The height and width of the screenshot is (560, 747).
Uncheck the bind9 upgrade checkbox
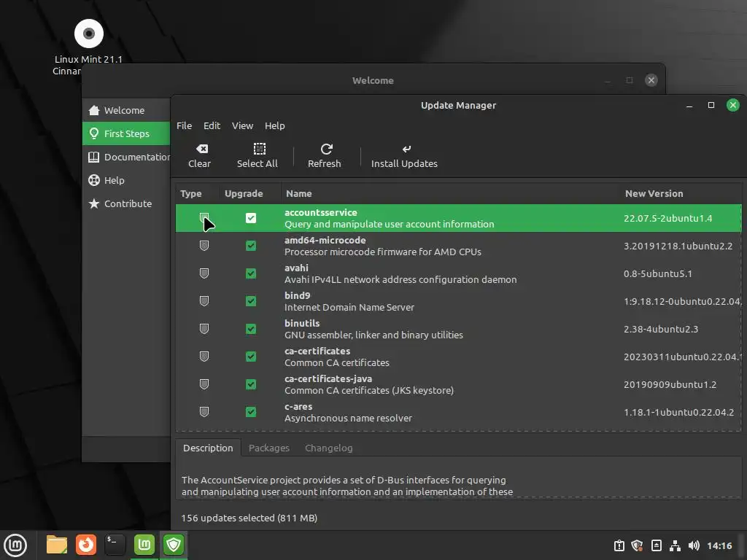(x=251, y=301)
